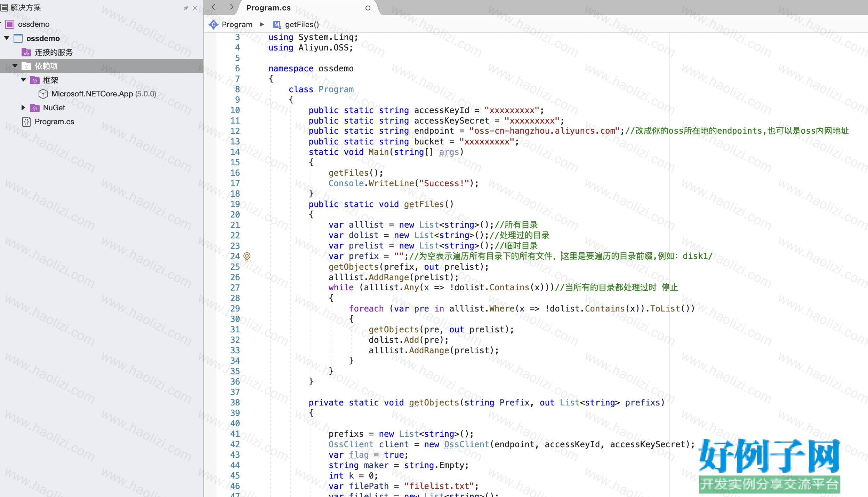This screenshot has width=868, height=497.
Task: Click the solution panel icon beside 解决方案
Action: coord(4,7)
